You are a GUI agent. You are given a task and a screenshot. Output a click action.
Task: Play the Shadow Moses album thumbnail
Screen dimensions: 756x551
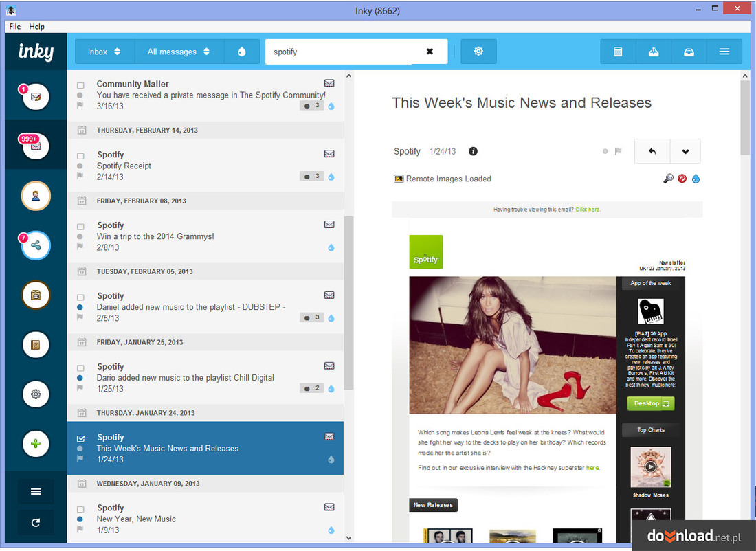(x=650, y=466)
